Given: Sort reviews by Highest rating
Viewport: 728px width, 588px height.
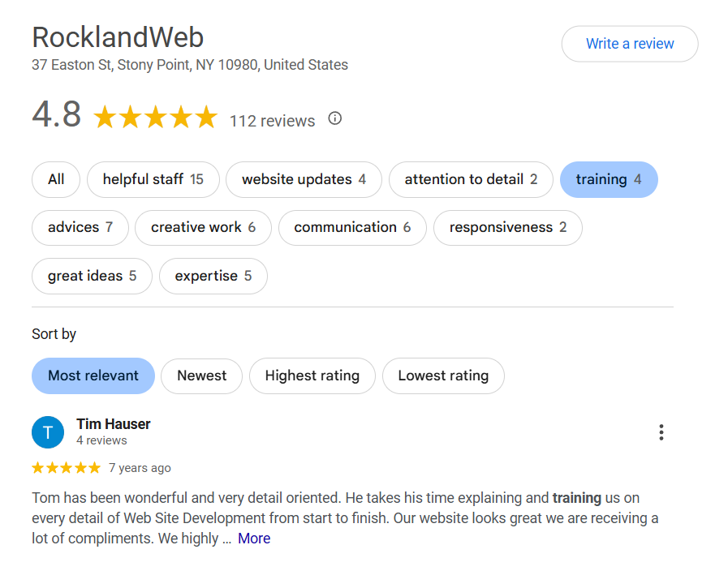Looking at the screenshot, I should pos(312,376).
